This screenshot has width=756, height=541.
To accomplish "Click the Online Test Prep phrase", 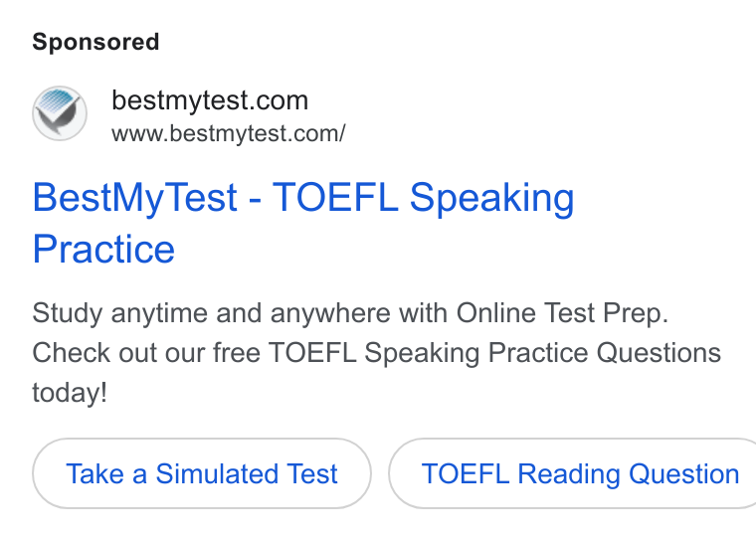I will click(x=562, y=313).
